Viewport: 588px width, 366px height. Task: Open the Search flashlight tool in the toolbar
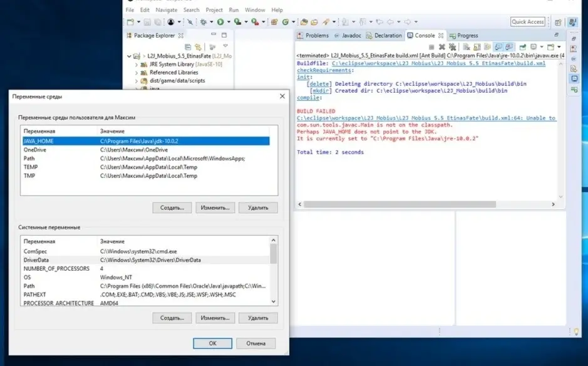[326, 22]
